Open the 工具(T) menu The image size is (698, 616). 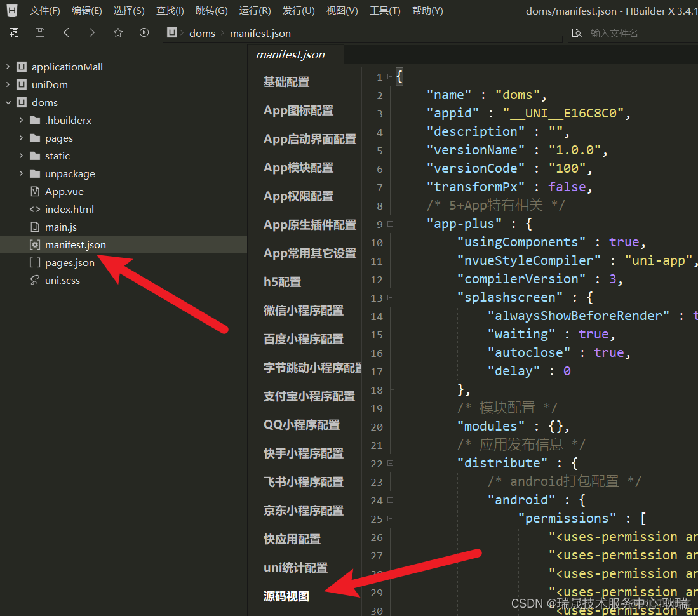[x=385, y=11]
